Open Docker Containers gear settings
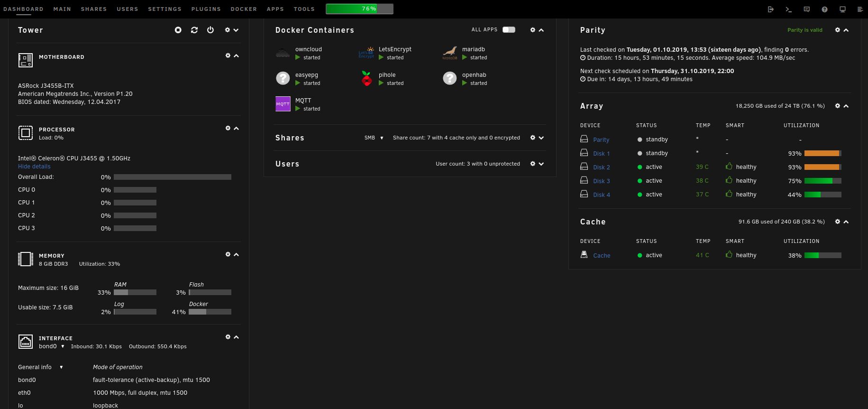The image size is (868, 409). coord(533,30)
